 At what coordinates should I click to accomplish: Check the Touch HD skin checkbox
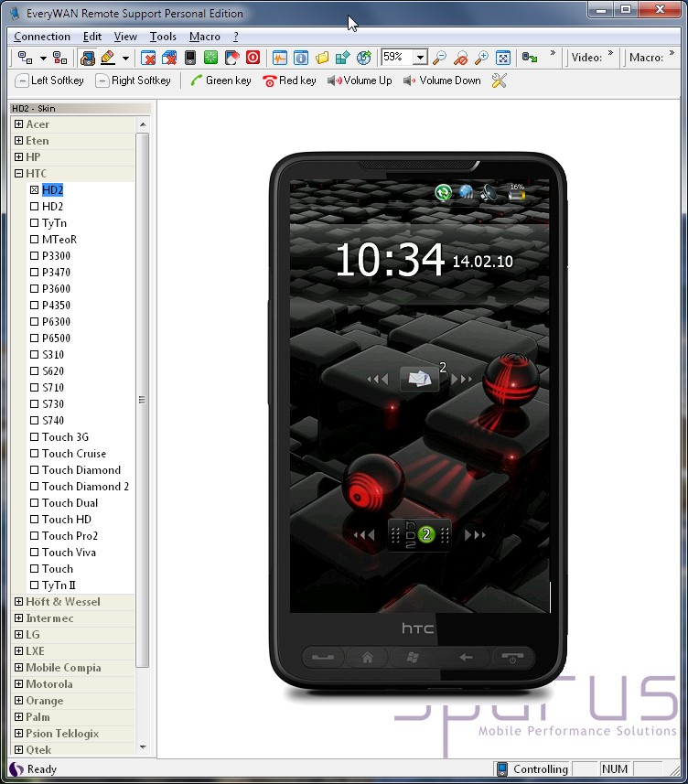click(x=34, y=519)
